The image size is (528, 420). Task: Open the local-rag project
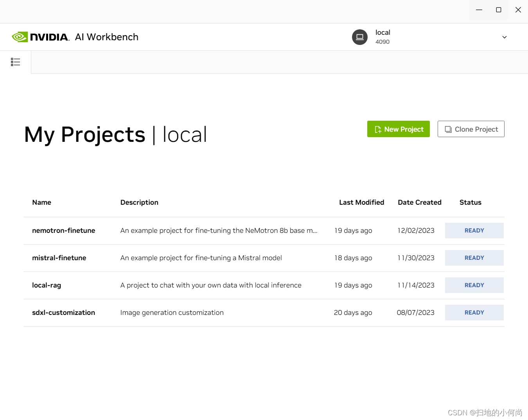tap(46, 285)
